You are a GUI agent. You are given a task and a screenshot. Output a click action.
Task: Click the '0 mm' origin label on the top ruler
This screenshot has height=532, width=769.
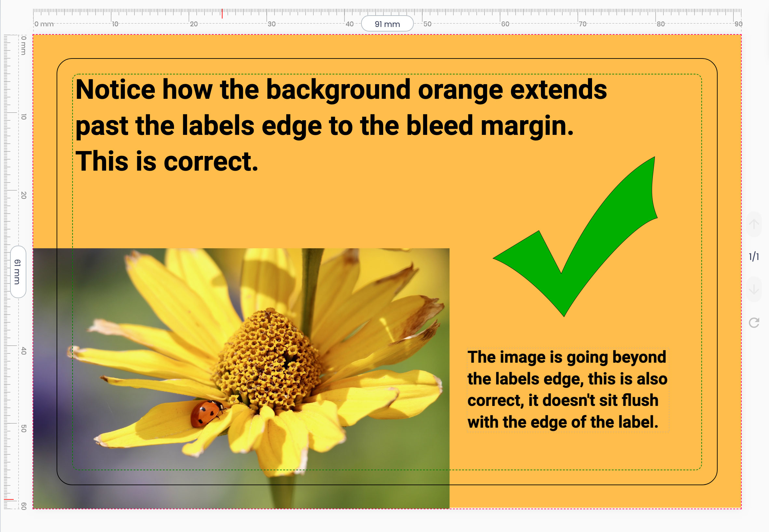click(44, 24)
